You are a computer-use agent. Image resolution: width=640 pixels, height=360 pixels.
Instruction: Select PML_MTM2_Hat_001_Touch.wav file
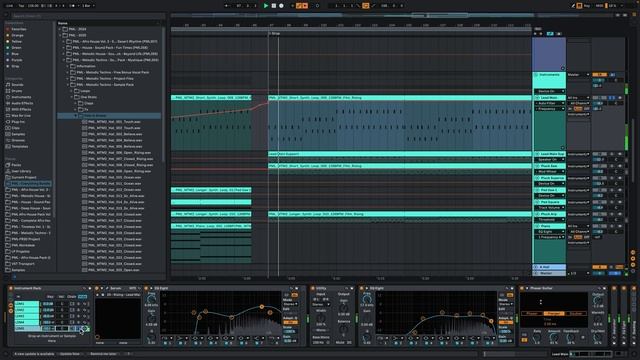(x=114, y=122)
